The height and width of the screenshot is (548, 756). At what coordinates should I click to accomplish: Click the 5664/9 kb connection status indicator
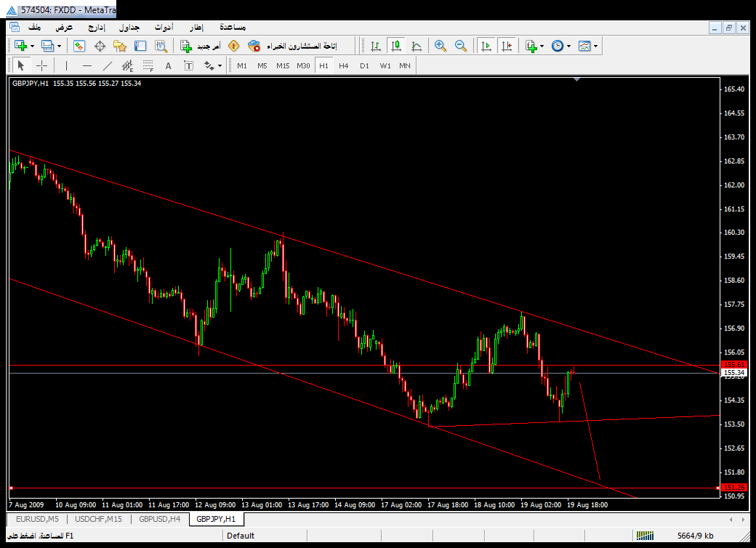694,536
